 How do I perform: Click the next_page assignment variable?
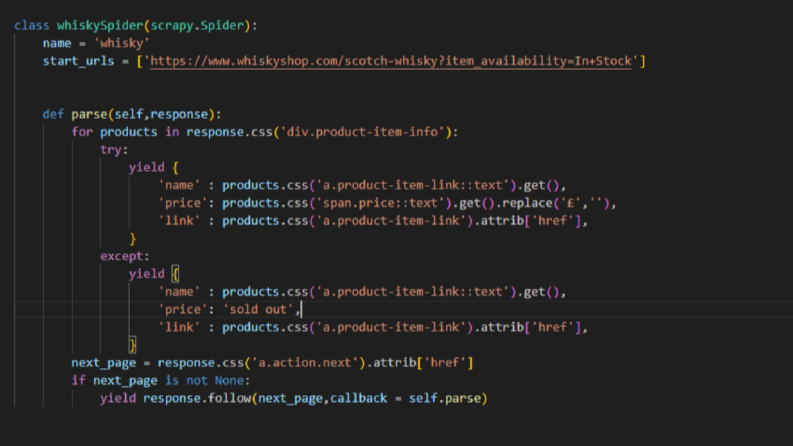pyautogui.click(x=104, y=363)
